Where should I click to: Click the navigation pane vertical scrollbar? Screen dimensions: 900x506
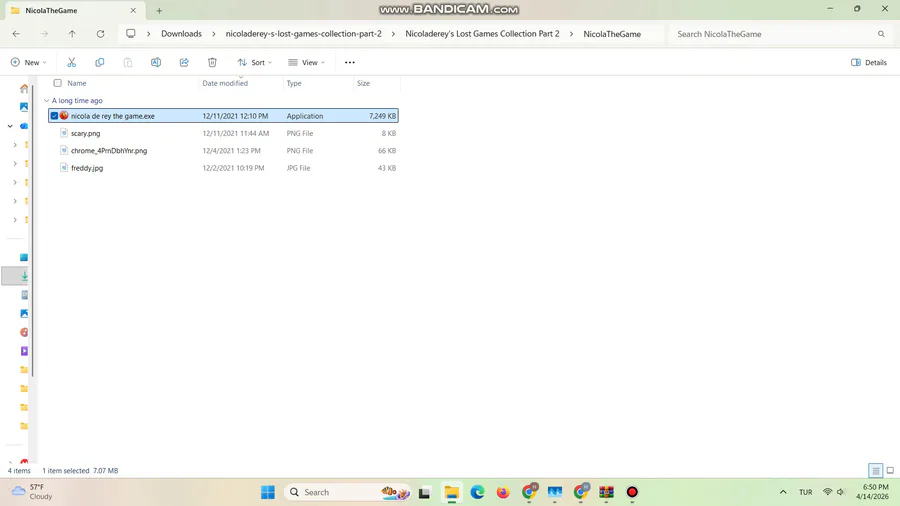33,229
